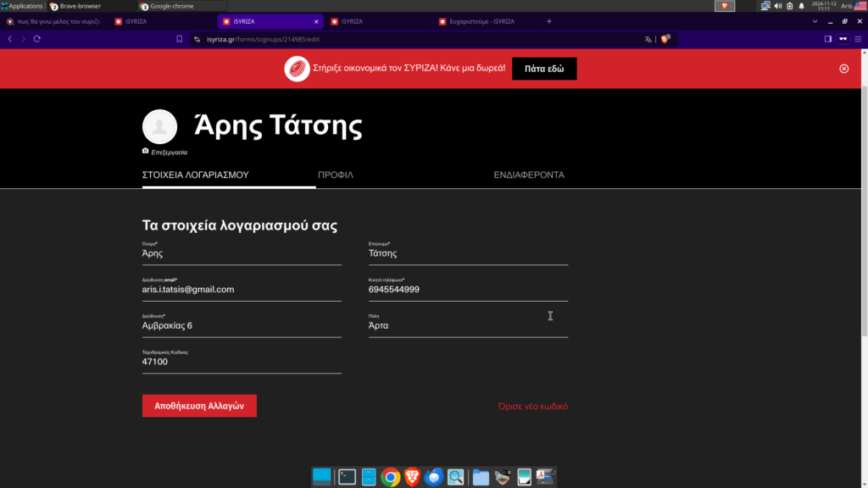868x488 pixels.
Task: Click the email address input field
Action: click(242, 290)
